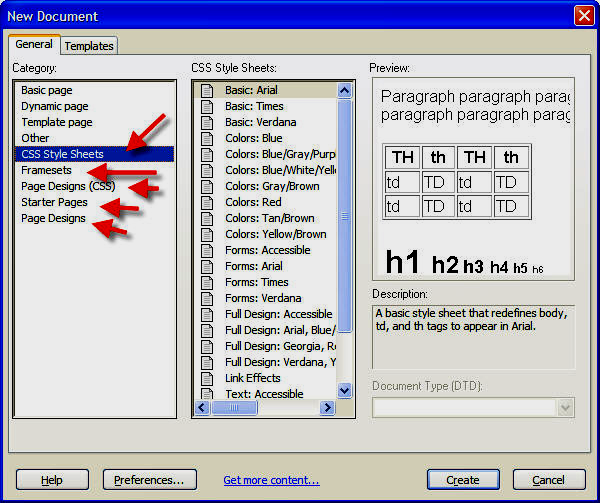This screenshot has width=600, height=503.
Task: Click the document icon beside Colors: Yellow/Brown
Action: pyautogui.click(x=207, y=234)
